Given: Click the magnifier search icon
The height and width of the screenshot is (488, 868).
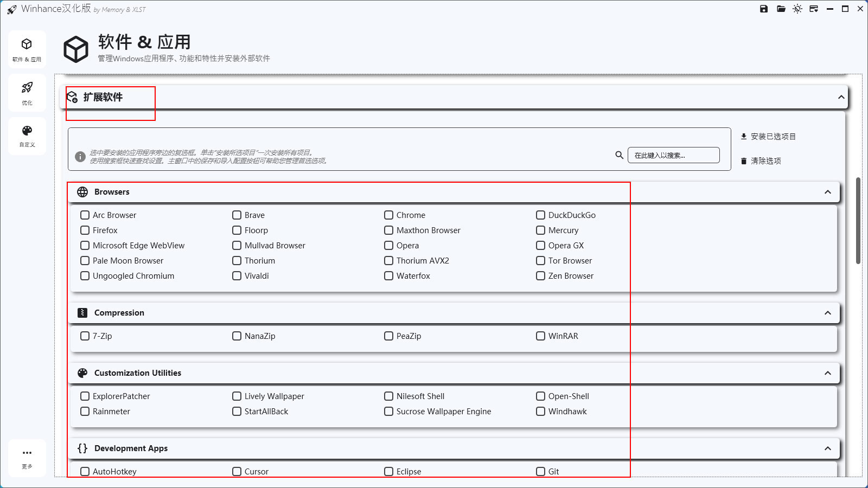Looking at the screenshot, I should click(619, 155).
